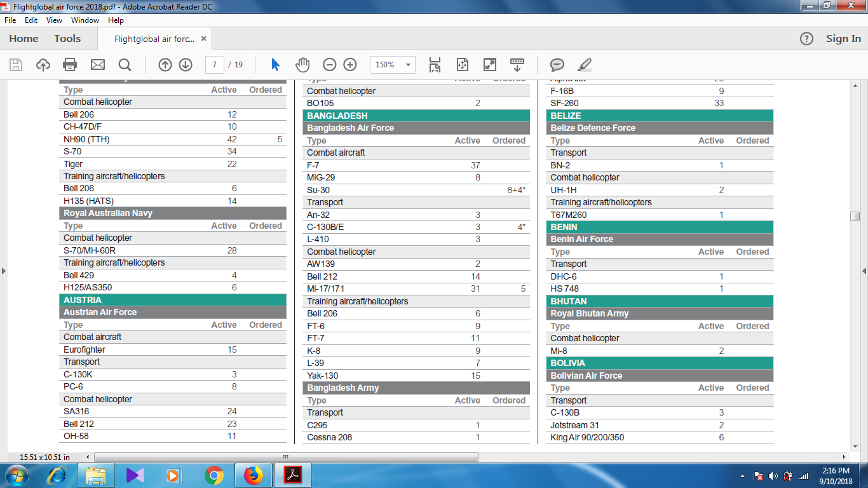Viewport: 868px width, 488px height.
Task: Select the Highlight text pen icon
Action: (x=585, y=65)
